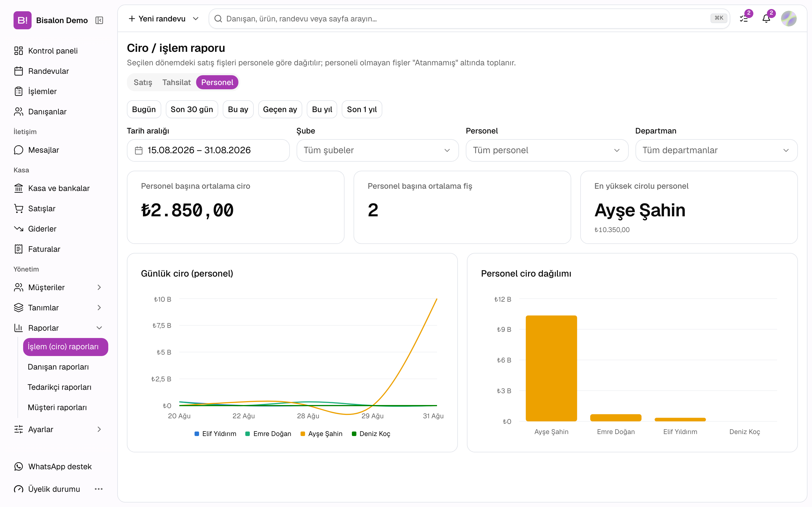
Task: Click Ayşe Şahin's orange bar in chart
Action: click(x=551, y=368)
